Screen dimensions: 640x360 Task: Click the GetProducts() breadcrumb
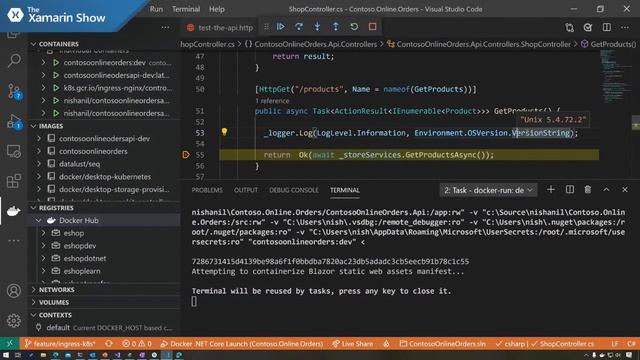tap(609, 44)
